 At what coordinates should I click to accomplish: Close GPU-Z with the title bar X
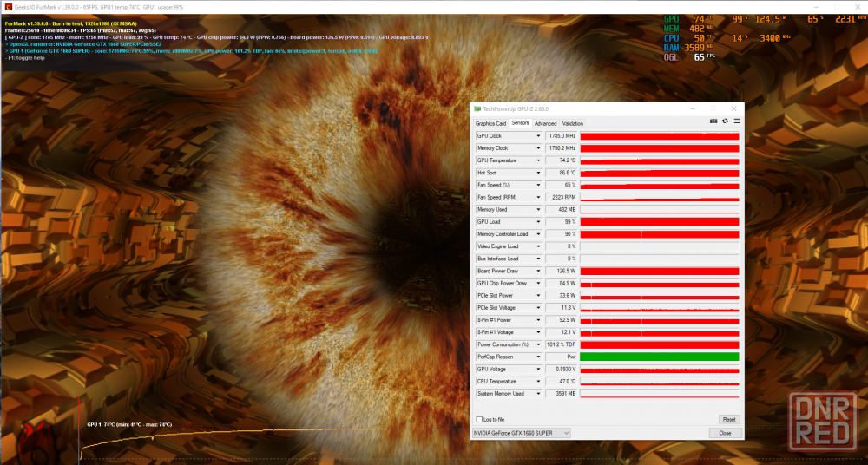coord(734,109)
